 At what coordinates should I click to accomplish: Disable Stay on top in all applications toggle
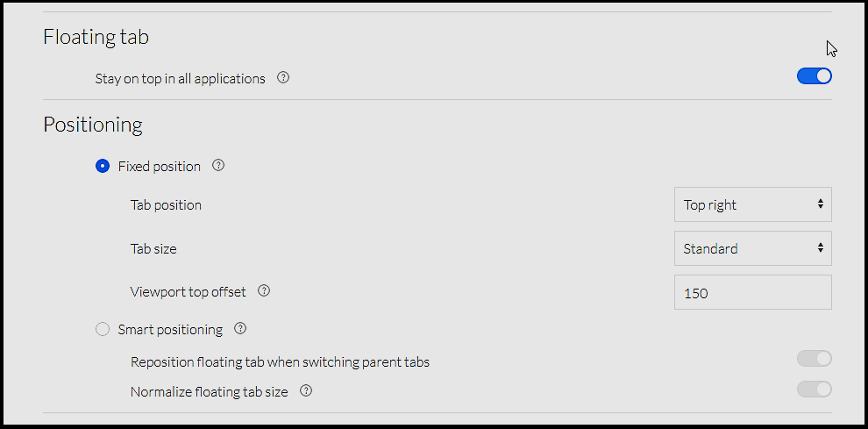click(814, 76)
